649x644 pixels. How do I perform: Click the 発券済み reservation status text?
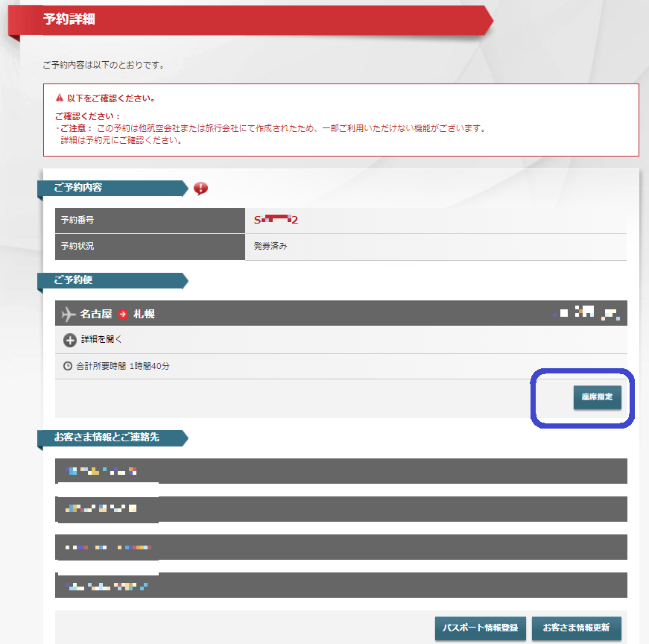click(x=270, y=246)
